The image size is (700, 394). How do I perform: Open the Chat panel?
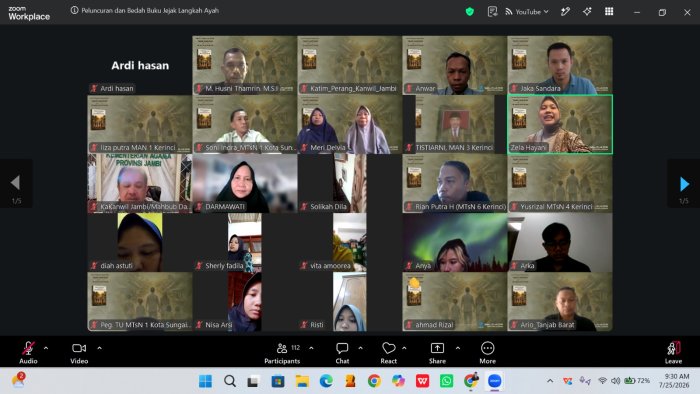coord(342,353)
